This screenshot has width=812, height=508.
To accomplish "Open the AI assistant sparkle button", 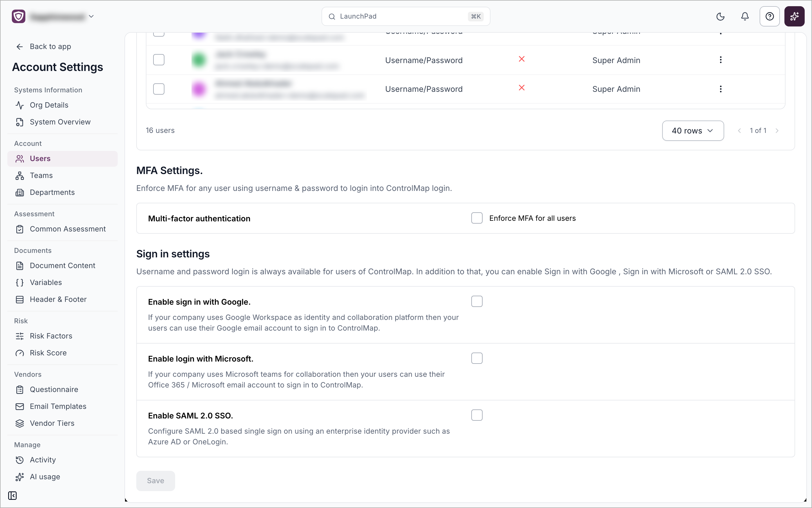I will tap(794, 16).
